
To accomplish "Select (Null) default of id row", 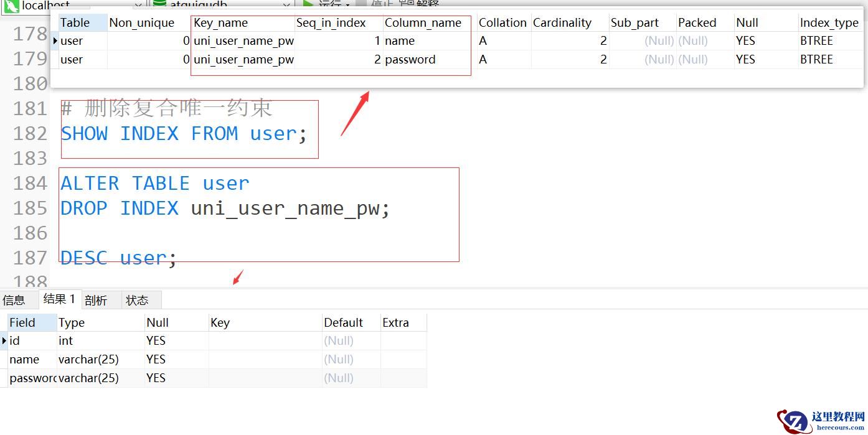I will [351, 340].
